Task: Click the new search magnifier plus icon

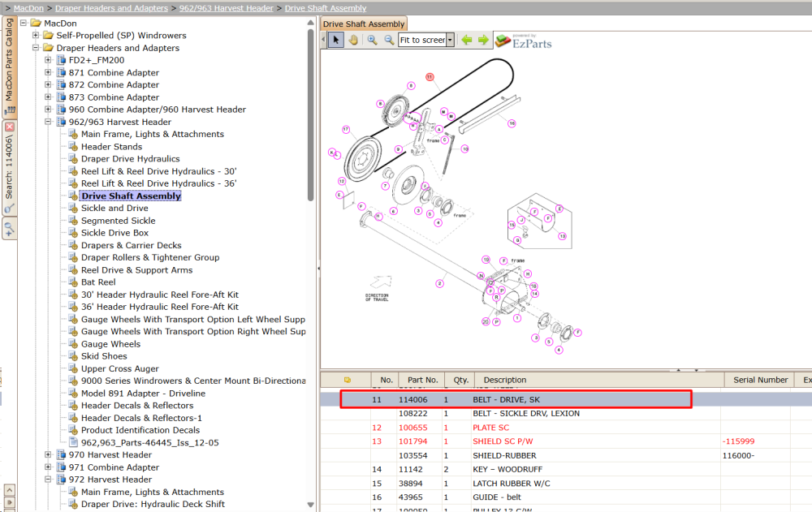Action: pos(9,228)
